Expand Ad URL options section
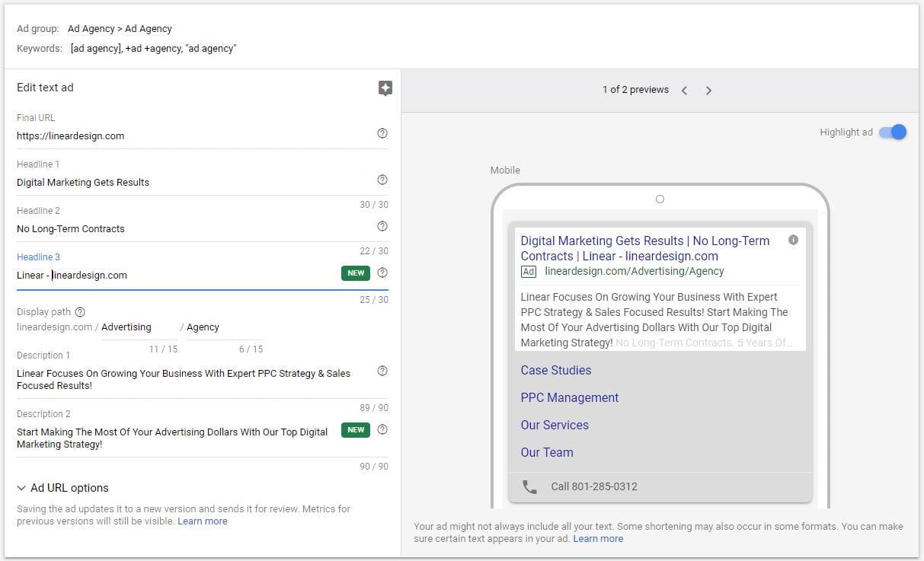The width and height of the screenshot is (924, 561). (x=62, y=488)
